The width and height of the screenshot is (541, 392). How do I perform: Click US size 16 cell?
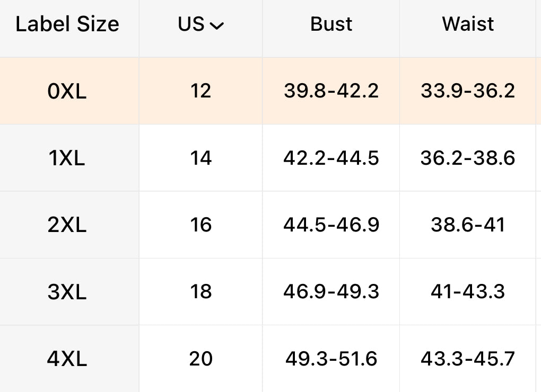[201, 225]
